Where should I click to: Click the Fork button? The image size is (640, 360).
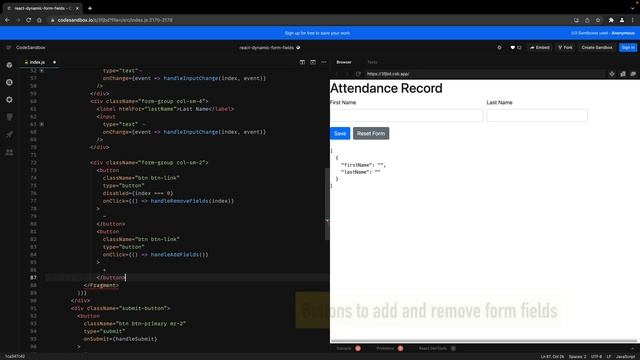[565, 48]
